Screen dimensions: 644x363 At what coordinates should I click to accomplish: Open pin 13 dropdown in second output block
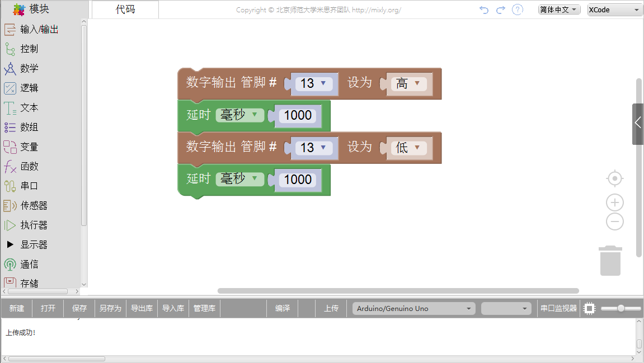pyautogui.click(x=314, y=148)
